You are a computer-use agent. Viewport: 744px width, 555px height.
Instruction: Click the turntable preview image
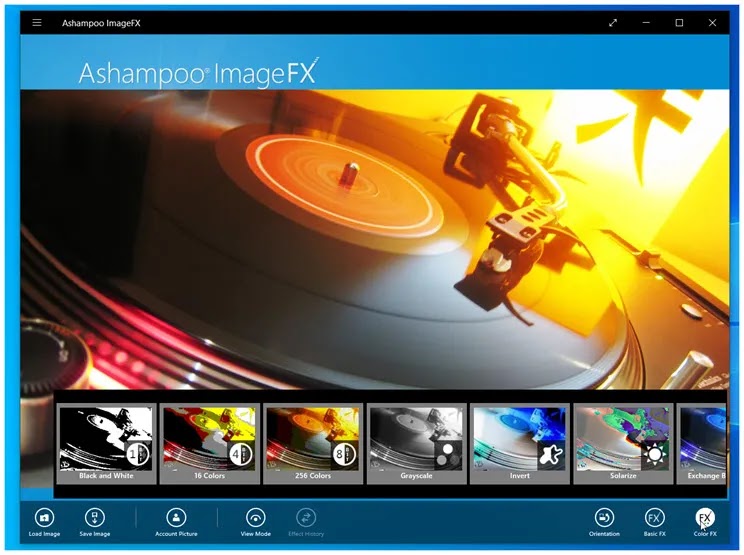375,240
